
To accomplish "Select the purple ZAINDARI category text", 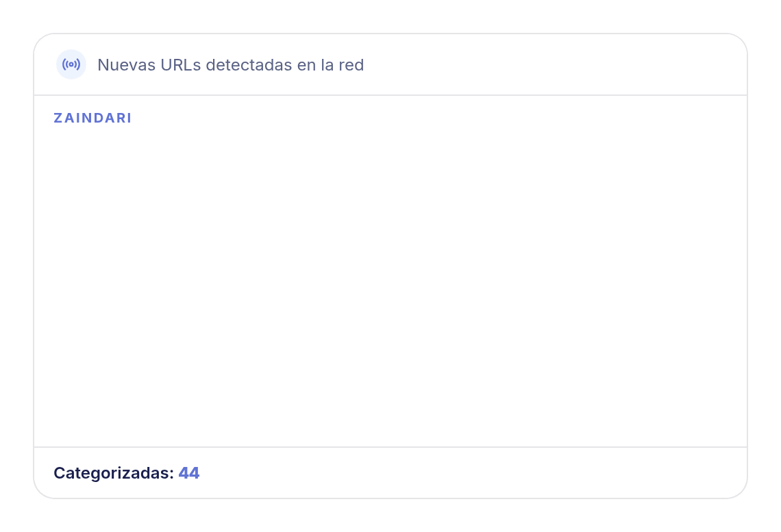I will [92, 118].
